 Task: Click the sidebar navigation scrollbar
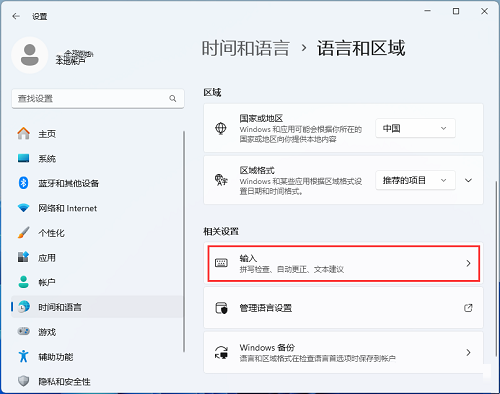184,241
